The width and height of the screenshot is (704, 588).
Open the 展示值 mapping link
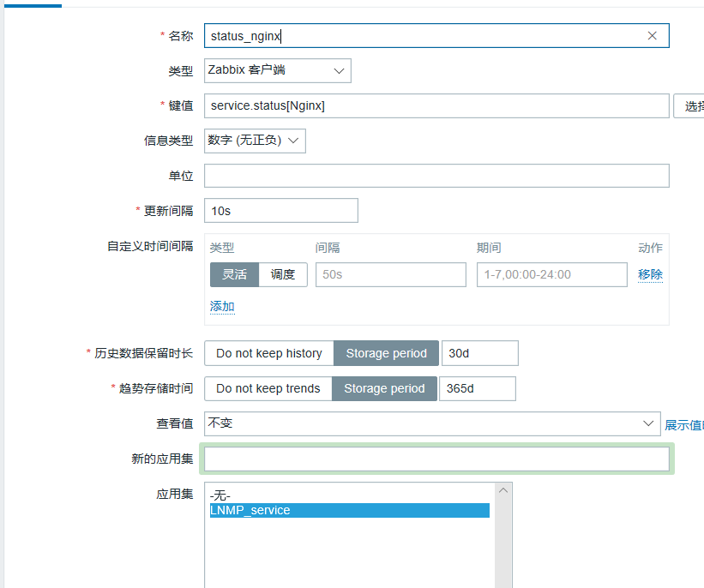pyautogui.click(x=683, y=425)
